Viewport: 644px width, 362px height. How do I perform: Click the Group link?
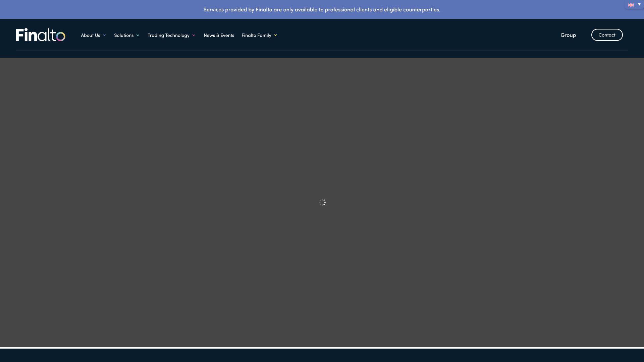(x=568, y=35)
